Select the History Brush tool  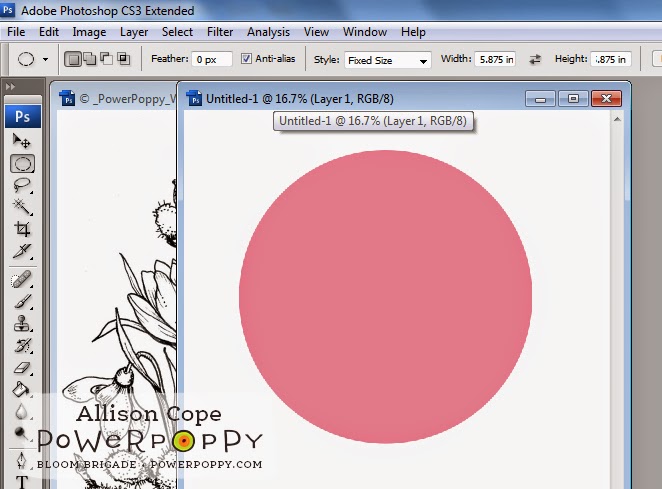[22, 346]
